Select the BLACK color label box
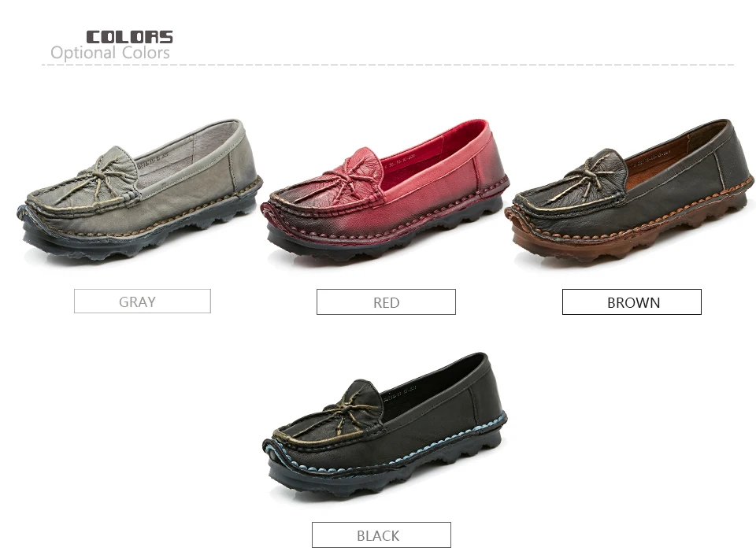 [381, 535]
